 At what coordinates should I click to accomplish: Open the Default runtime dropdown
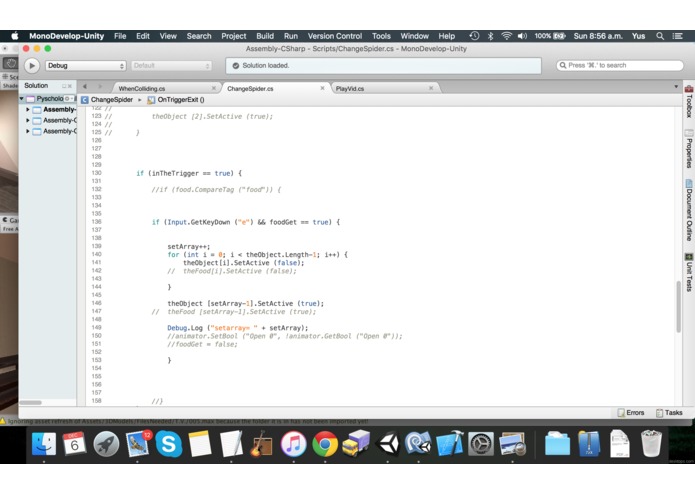(171, 66)
